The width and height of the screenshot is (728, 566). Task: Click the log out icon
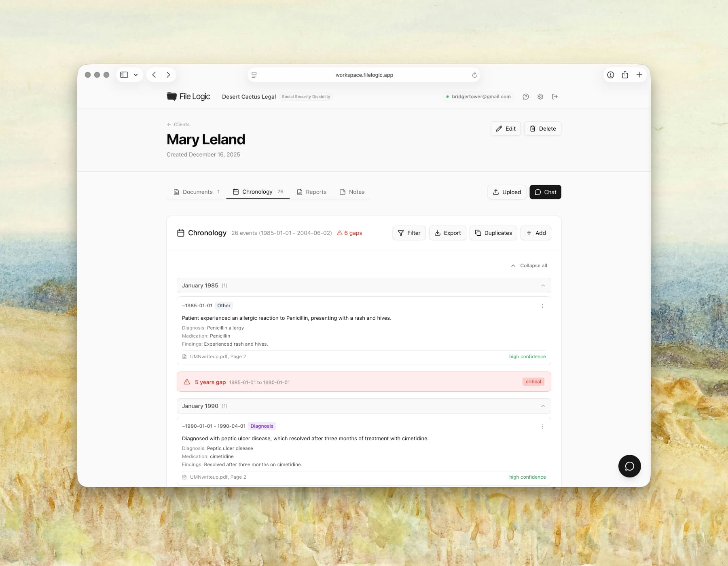pos(554,97)
